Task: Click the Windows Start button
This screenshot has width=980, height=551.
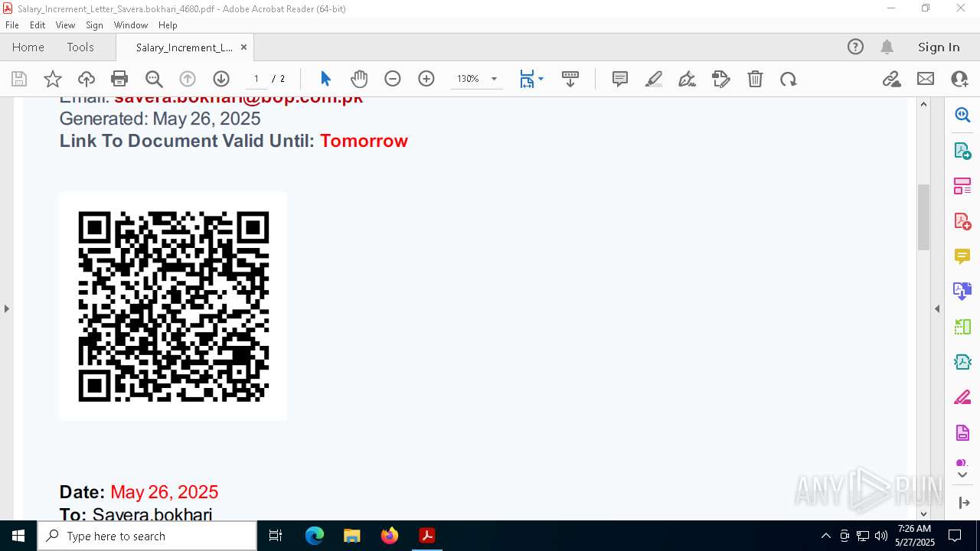Action: pyautogui.click(x=18, y=536)
